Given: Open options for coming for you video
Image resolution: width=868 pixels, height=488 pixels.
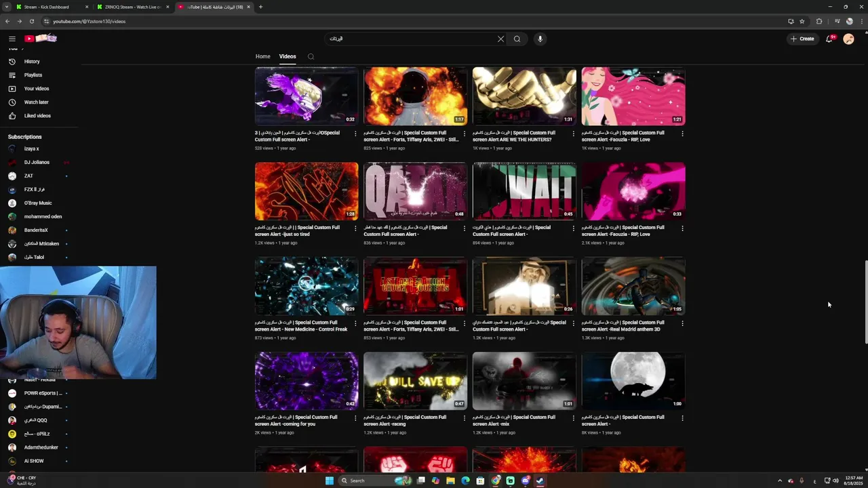Looking at the screenshot, I should tap(355, 418).
